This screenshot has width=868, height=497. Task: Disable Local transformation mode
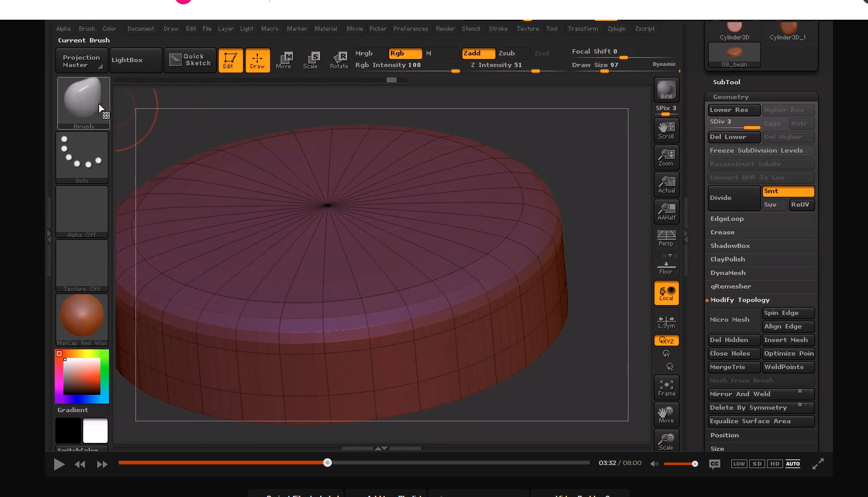[666, 293]
